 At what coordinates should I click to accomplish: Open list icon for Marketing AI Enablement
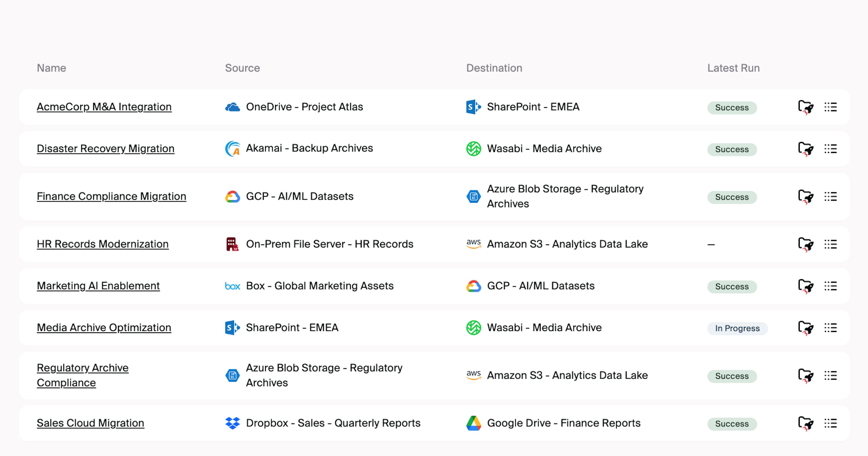(x=830, y=286)
